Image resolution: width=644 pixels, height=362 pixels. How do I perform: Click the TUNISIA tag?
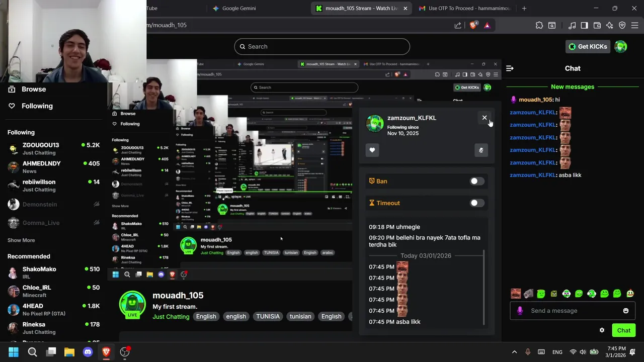pos(268,317)
